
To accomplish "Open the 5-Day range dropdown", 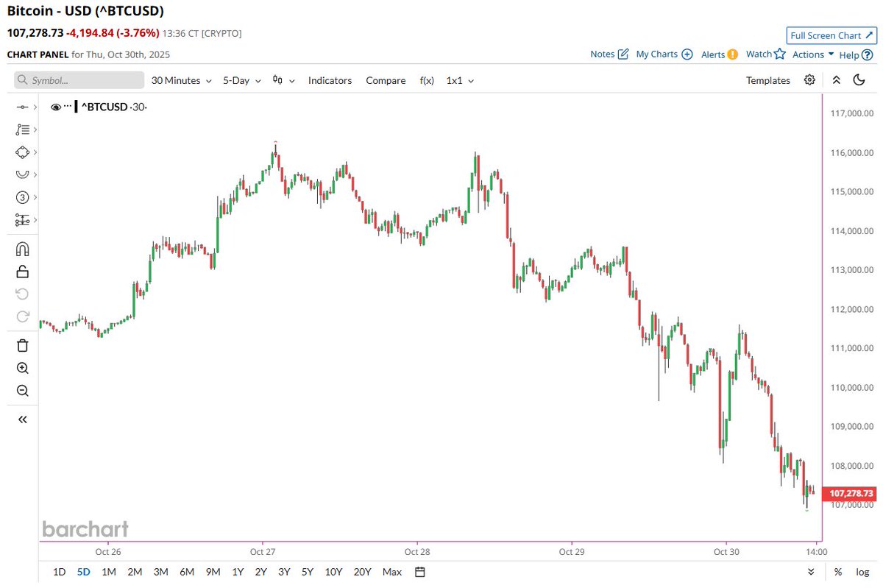I will point(237,80).
